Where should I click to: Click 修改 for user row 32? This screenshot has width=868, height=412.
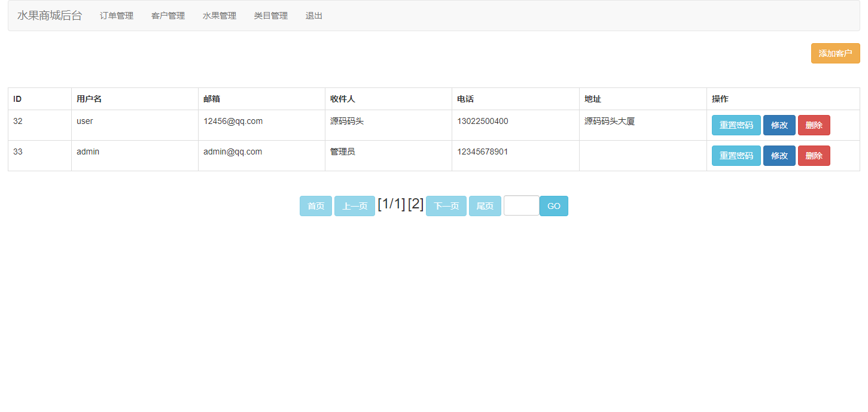(779, 125)
